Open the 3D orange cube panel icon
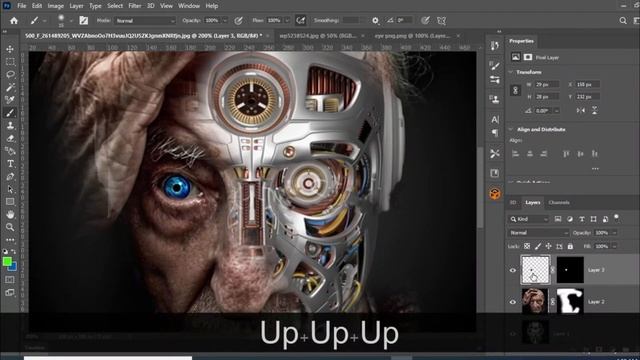640x360 pixels. [495, 193]
